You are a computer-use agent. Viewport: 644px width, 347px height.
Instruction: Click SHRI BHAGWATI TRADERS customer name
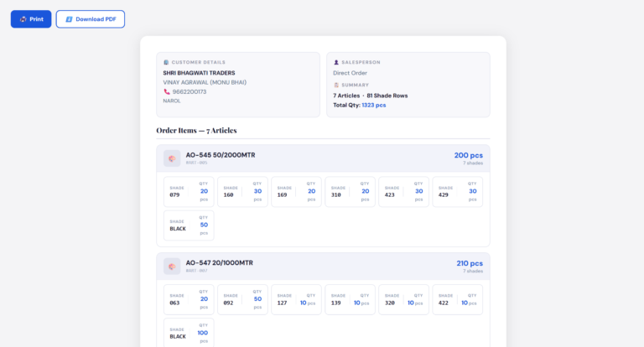[x=199, y=73]
